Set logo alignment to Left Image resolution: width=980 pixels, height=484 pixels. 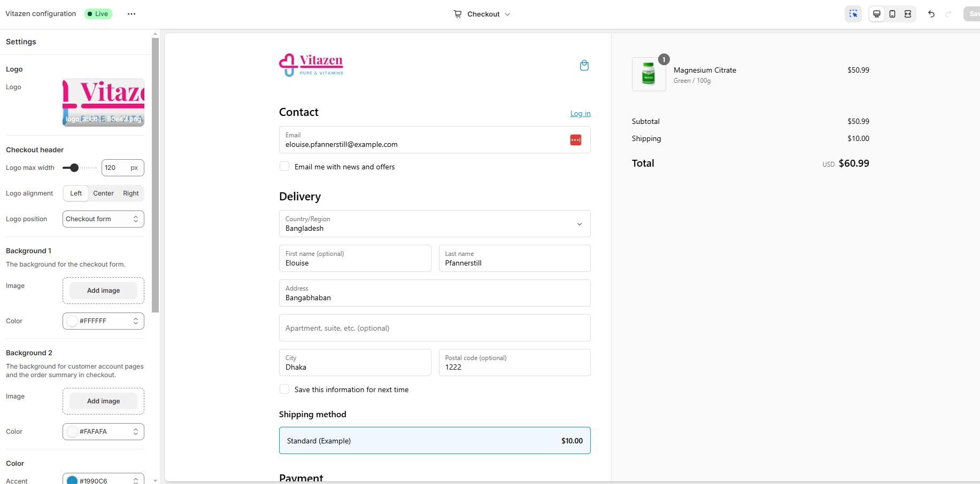tap(76, 193)
